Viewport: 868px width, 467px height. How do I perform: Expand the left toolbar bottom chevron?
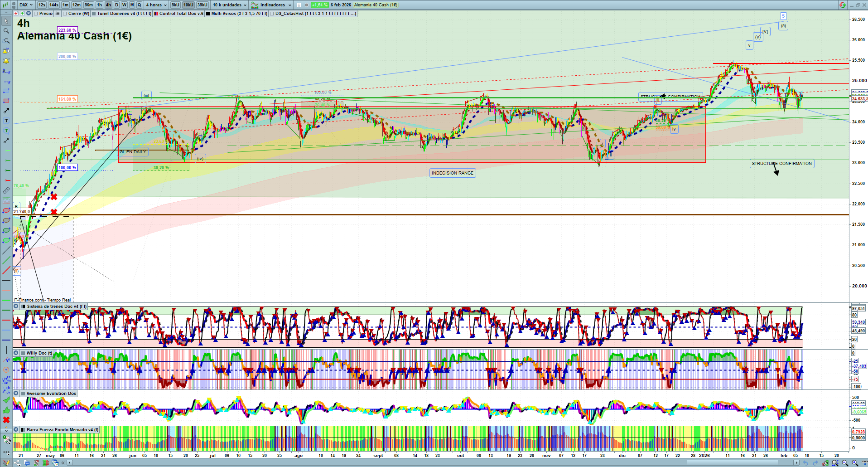pyautogui.click(x=6, y=430)
